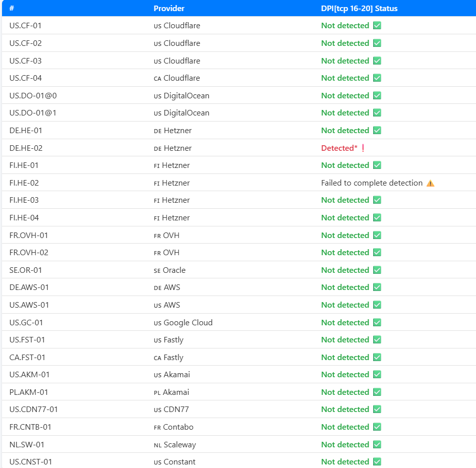Screen dimensions: 476x468
Task: Click Not detected text in US.DO-01@1 row
Action: tap(345, 113)
